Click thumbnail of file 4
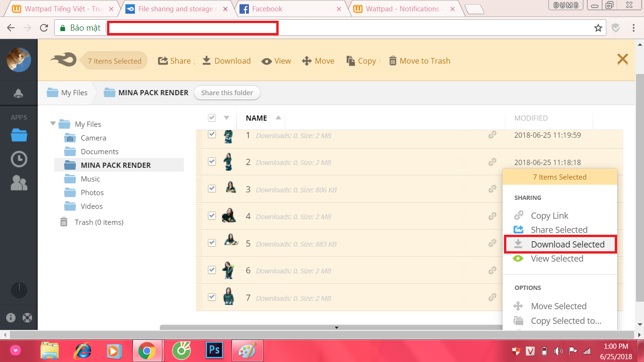 click(229, 215)
